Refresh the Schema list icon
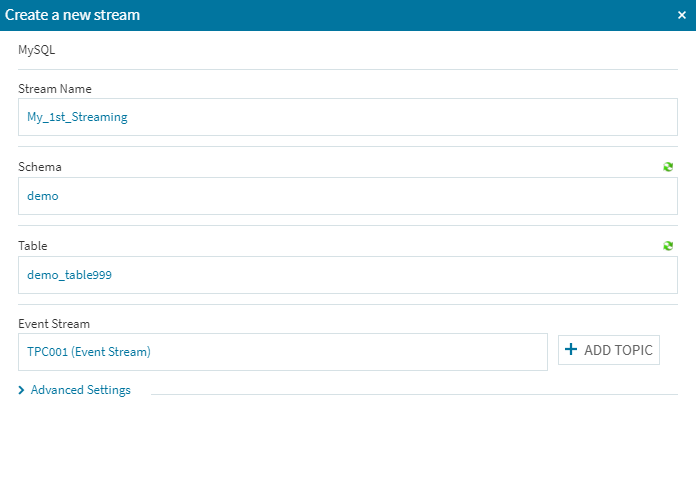This screenshot has height=496, width=696. click(x=668, y=167)
